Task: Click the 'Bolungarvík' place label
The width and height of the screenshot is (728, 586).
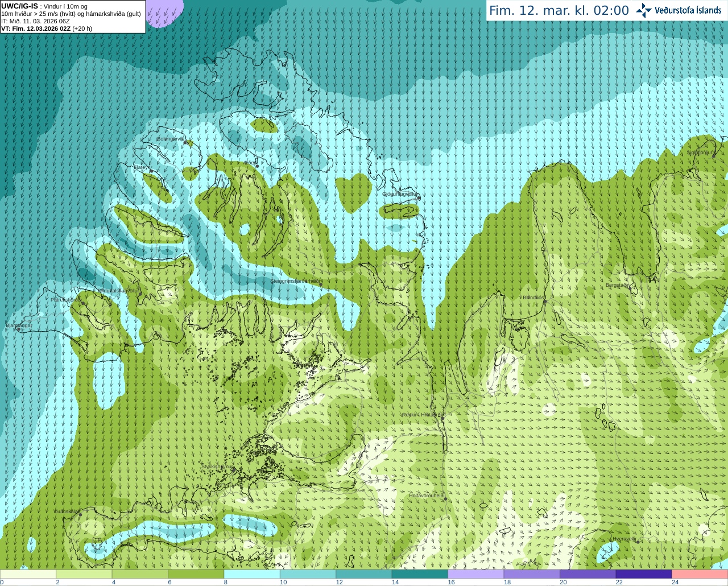Action: pyautogui.click(x=171, y=138)
